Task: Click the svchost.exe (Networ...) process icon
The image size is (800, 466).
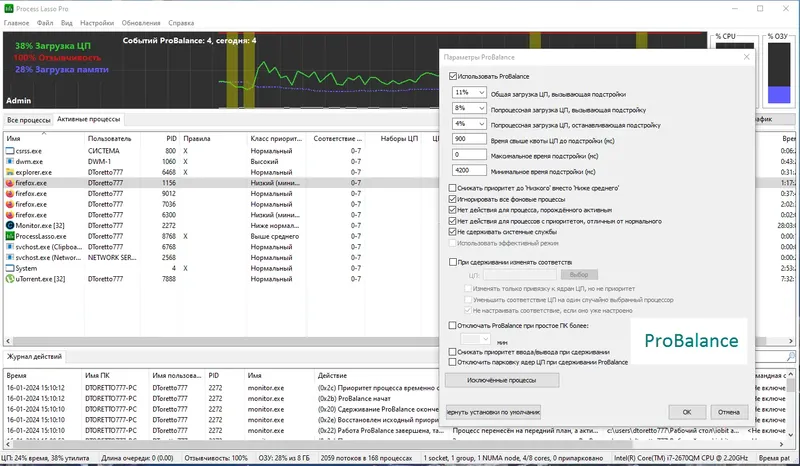Action: click(10, 258)
